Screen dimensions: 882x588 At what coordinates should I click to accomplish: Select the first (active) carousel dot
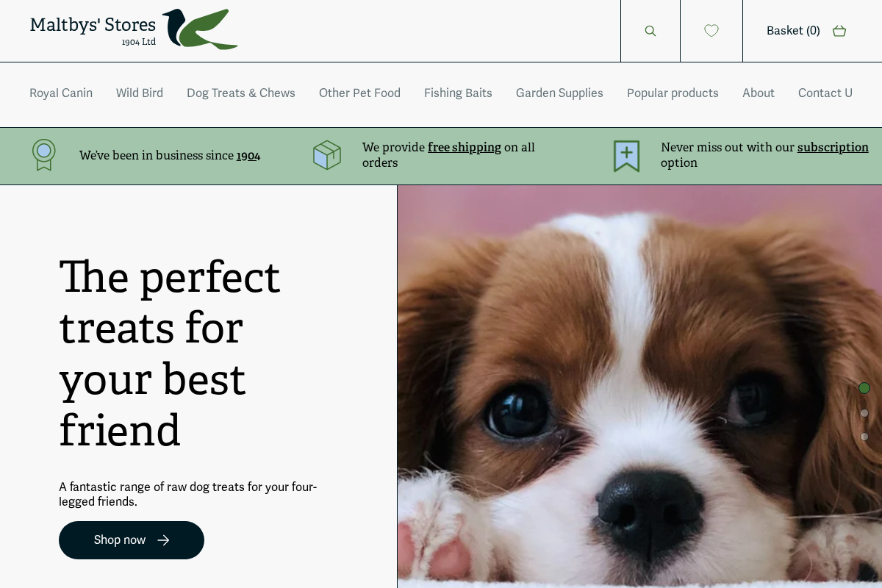(x=864, y=388)
